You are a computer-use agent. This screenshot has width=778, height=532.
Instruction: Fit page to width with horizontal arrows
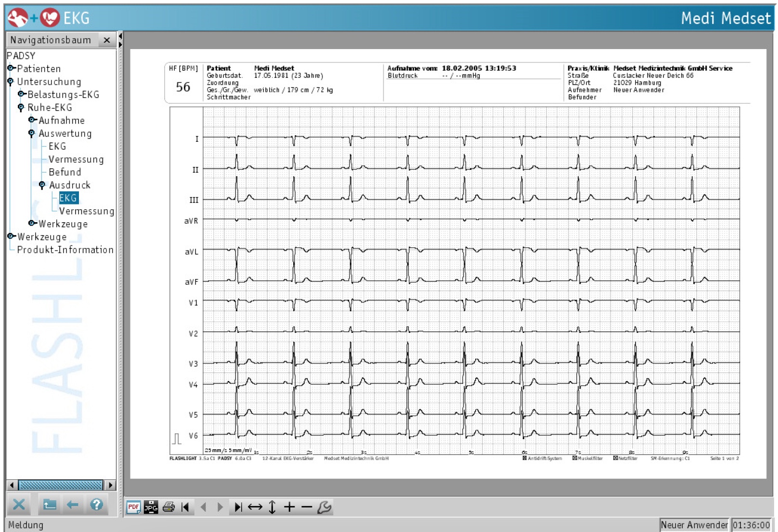pyautogui.click(x=255, y=507)
